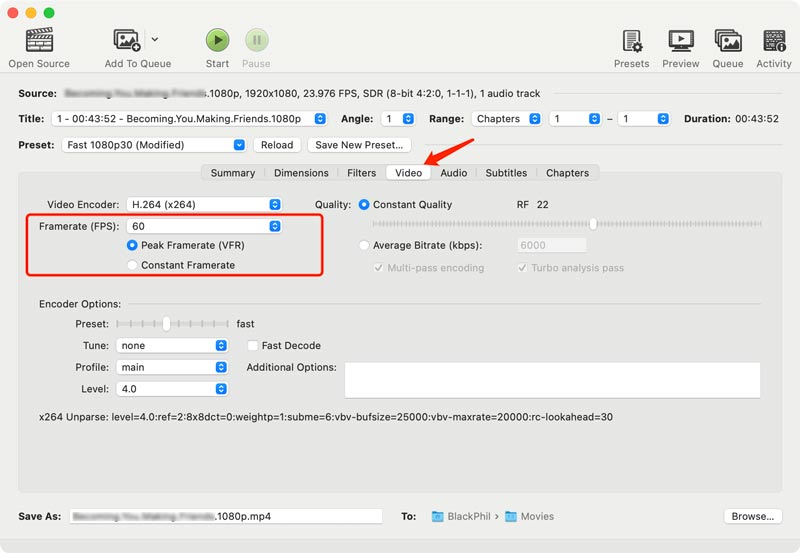This screenshot has width=800, height=553.
Task: Click the Add To Queue icon
Action: point(128,41)
